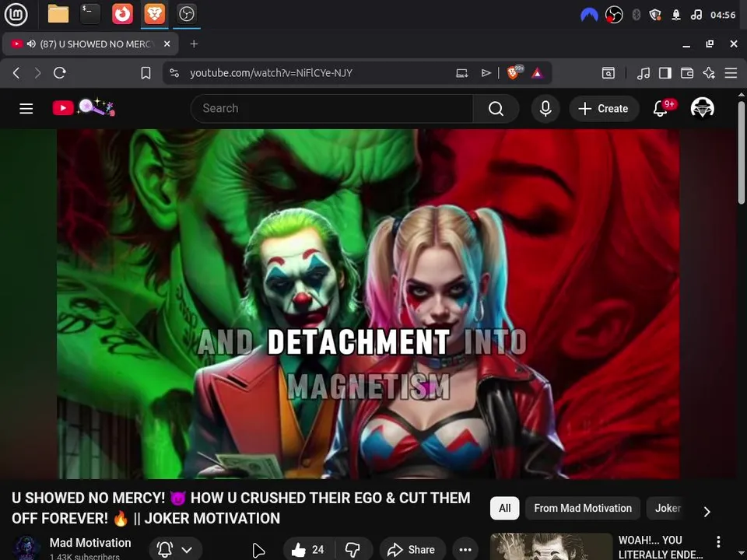Go to YouTube home via logo

[x=83, y=107]
